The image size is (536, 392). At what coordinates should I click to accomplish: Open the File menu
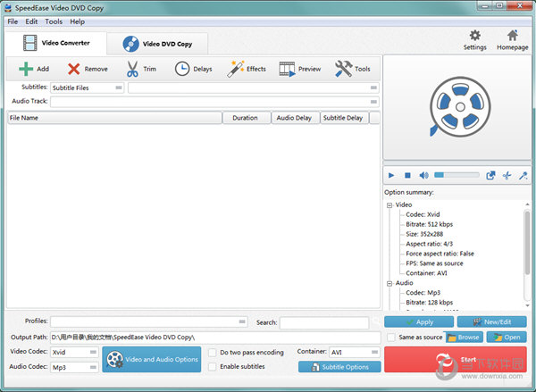pyautogui.click(x=13, y=21)
